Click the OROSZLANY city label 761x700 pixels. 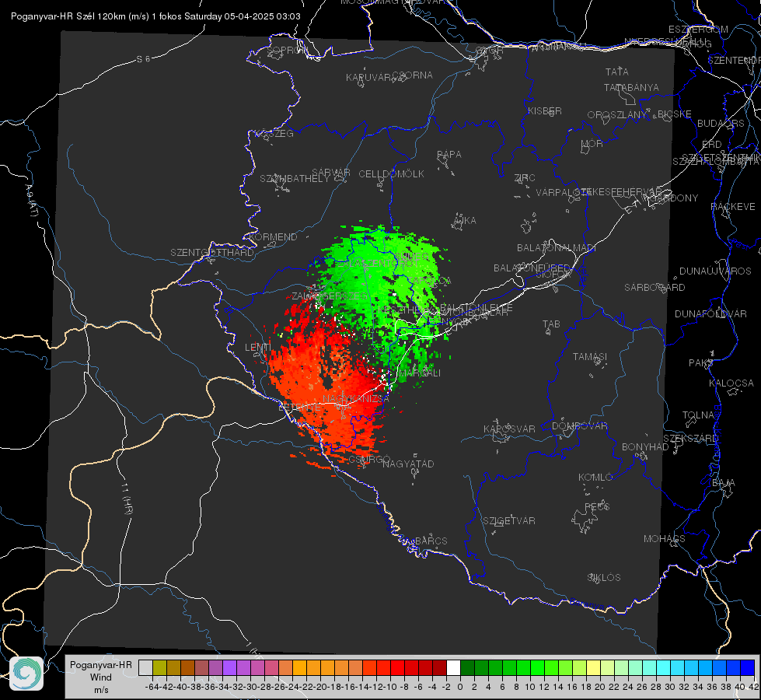617,114
